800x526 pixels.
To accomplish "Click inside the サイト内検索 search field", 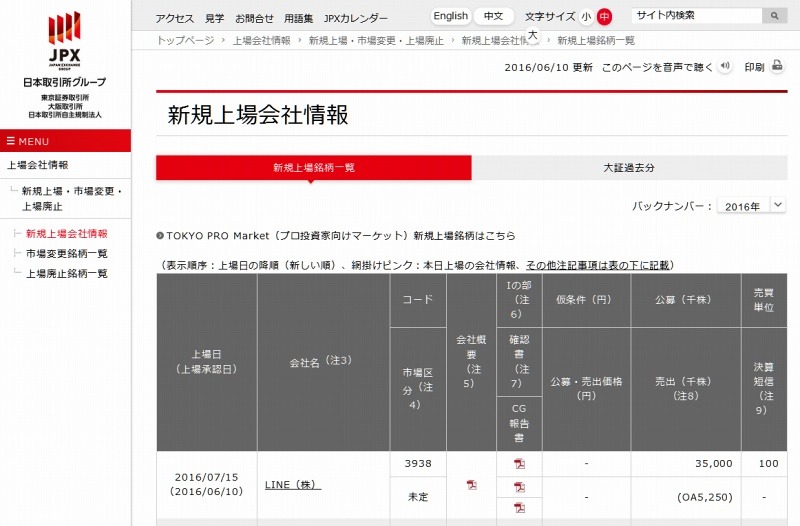I will 697,16.
